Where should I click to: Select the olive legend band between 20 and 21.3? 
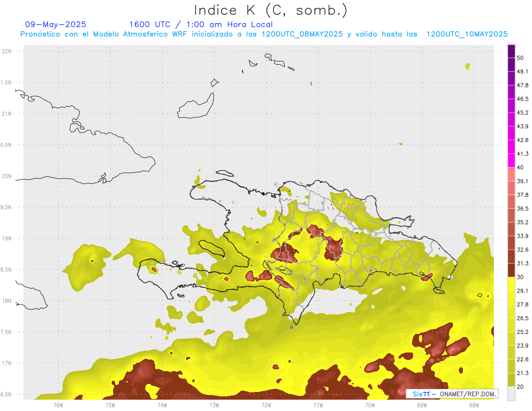click(511, 380)
